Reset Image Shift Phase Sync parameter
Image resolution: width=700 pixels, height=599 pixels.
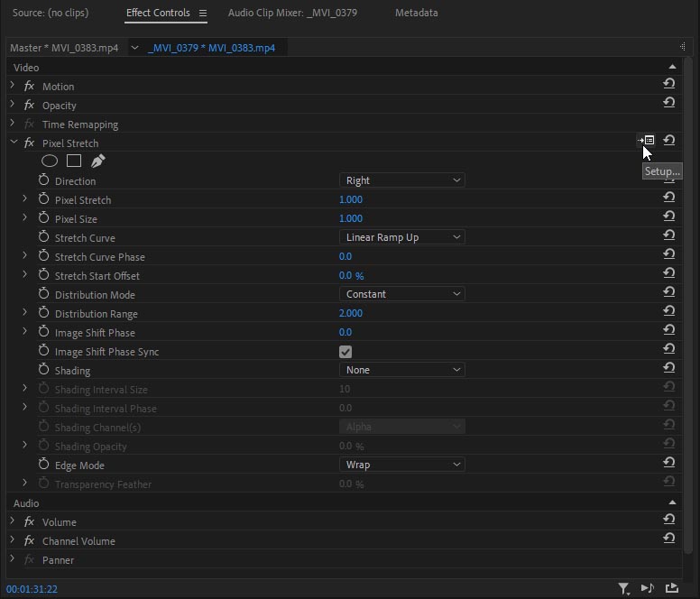(668, 348)
